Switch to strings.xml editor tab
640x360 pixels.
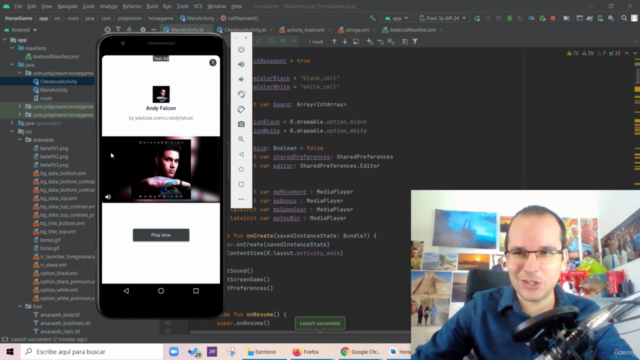tap(354, 30)
